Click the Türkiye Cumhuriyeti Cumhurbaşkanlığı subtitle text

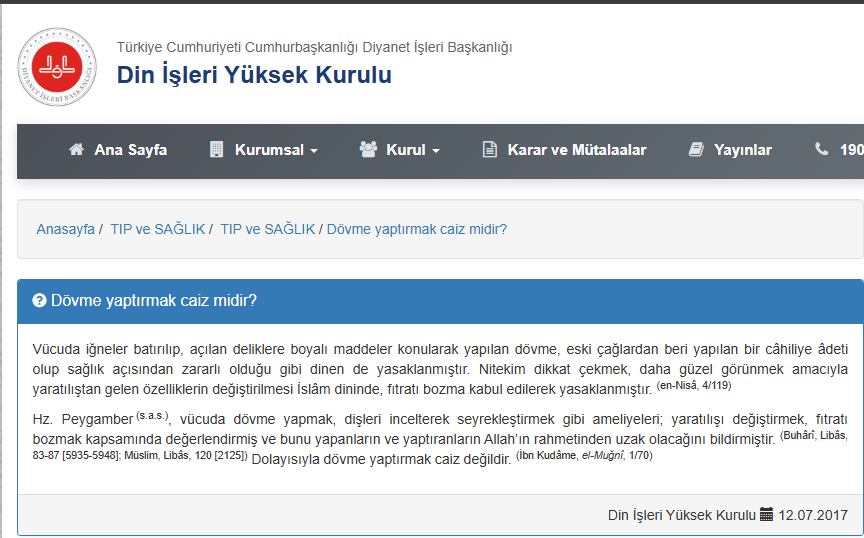pos(315,47)
